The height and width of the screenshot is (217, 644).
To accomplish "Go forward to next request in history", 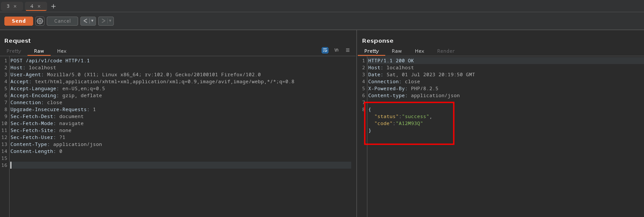I will (x=103, y=21).
